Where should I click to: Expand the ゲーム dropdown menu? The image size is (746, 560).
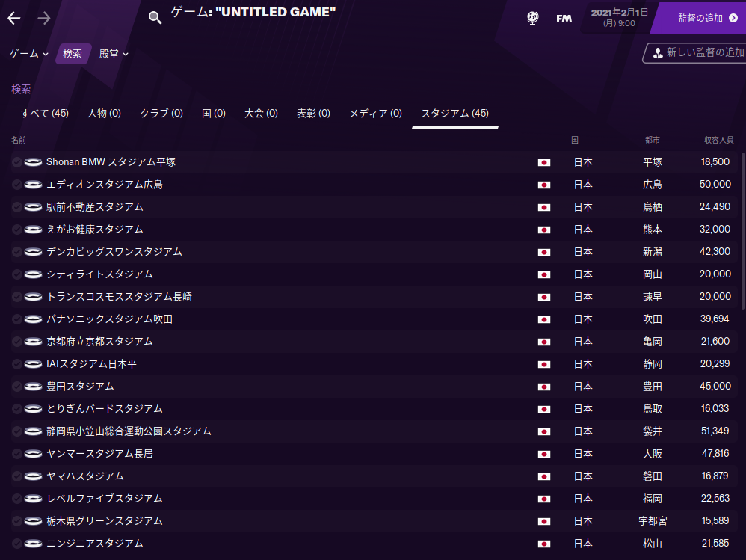pyautogui.click(x=29, y=54)
